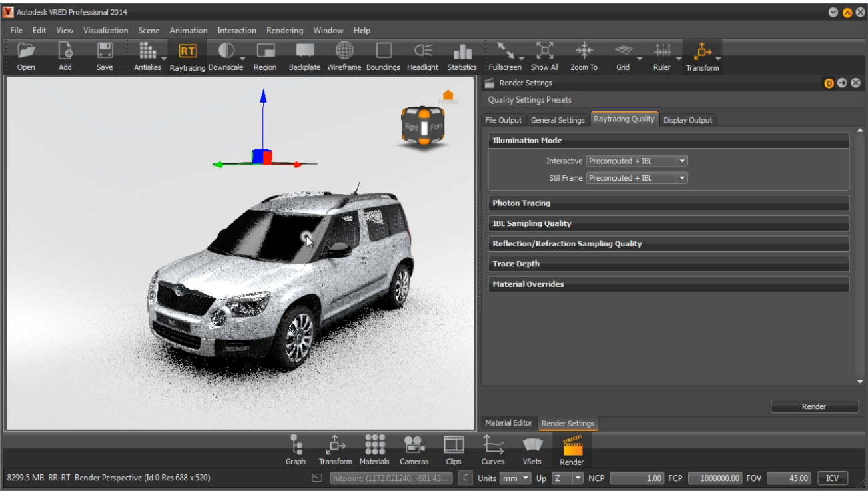Viewport: 868px width, 491px height.
Task: Open the Downscale dropdown arrow
Action: pyautogui.click(x=242, y=58)
